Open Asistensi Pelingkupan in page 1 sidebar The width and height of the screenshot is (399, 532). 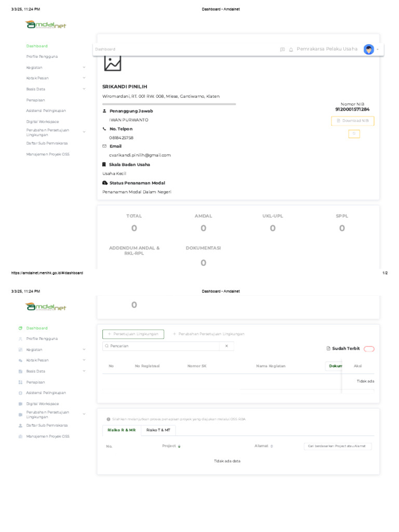46,111
